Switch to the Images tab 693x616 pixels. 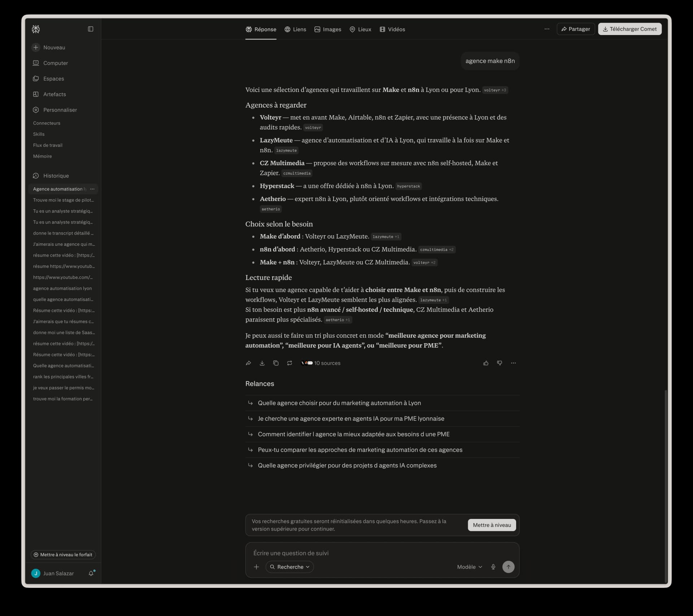click(x=328, y=29)
